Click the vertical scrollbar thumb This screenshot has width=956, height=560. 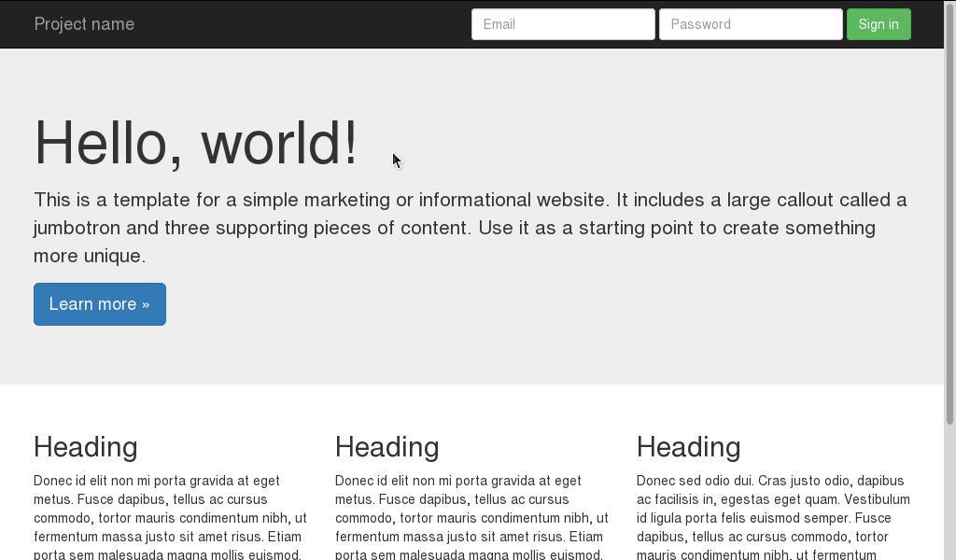tap(949, 214)
